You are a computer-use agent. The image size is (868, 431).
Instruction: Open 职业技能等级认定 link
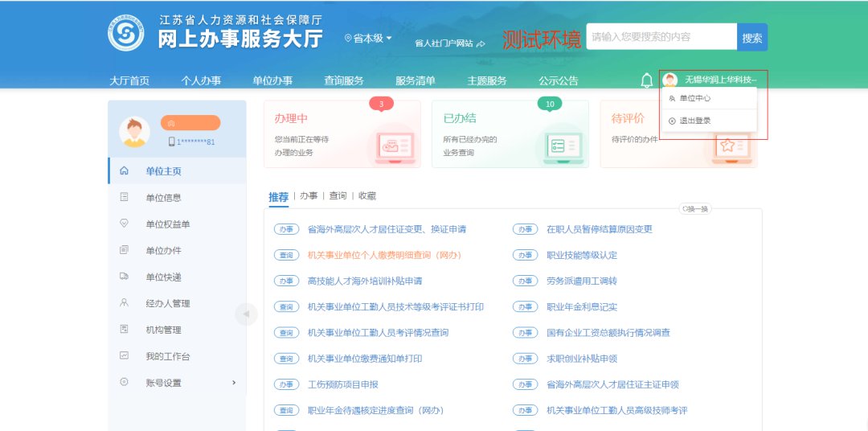click(582, 255)
